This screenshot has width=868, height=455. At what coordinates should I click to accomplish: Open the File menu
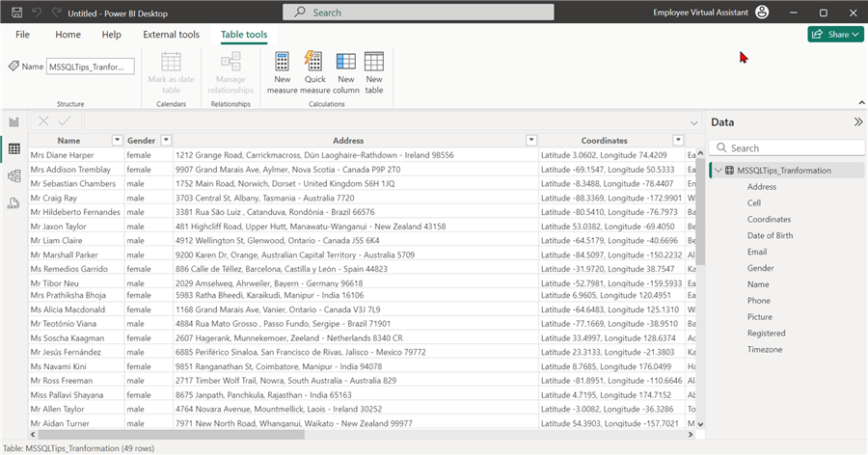22,35
